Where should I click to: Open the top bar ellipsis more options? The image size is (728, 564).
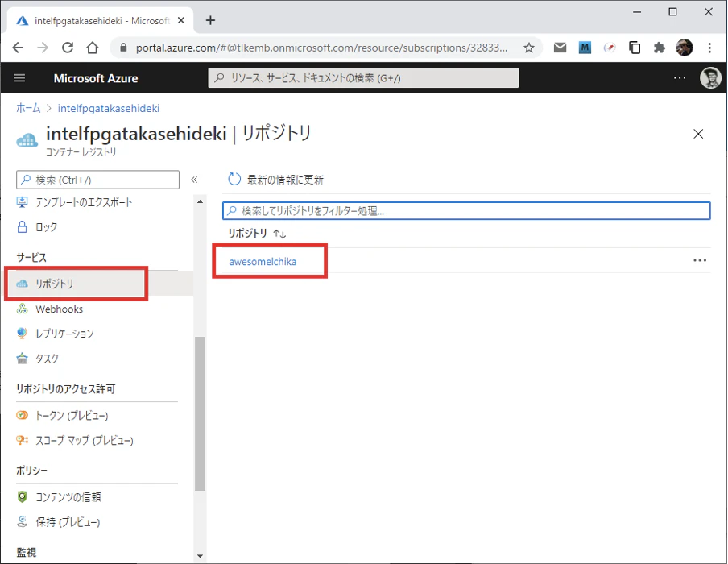pos(680,78)
